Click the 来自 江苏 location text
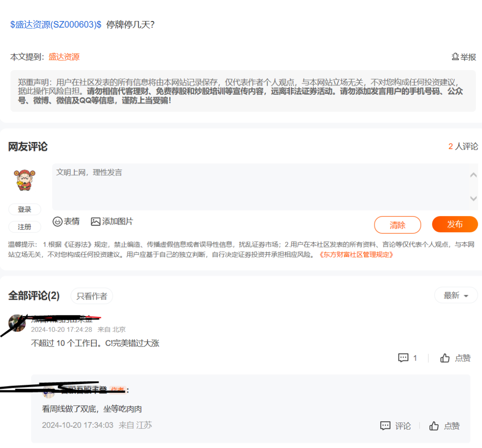This screenshot has width=482, height=448. 135,425
